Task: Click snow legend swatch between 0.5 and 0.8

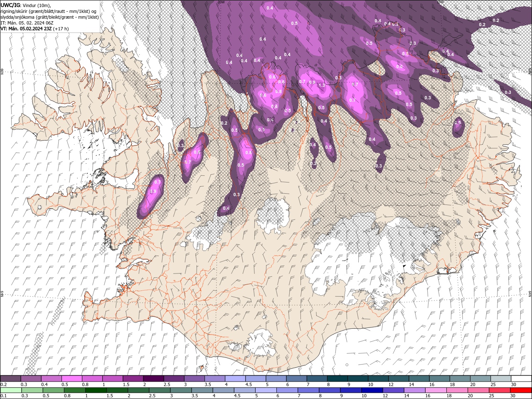Action: (x=71, y=378)
